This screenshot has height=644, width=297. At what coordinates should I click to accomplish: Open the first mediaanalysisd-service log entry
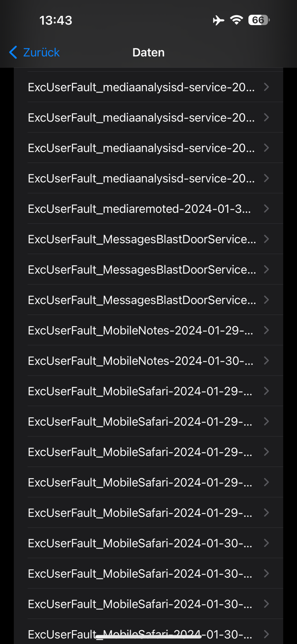point(148,87)
